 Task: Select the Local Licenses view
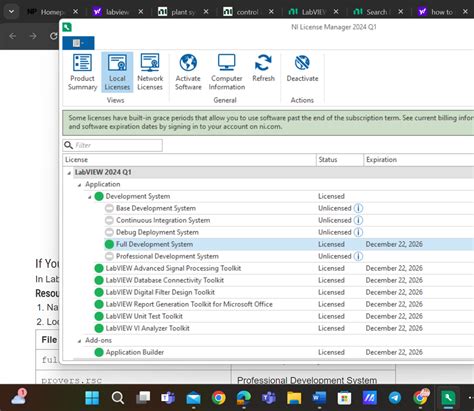(117, 72)
